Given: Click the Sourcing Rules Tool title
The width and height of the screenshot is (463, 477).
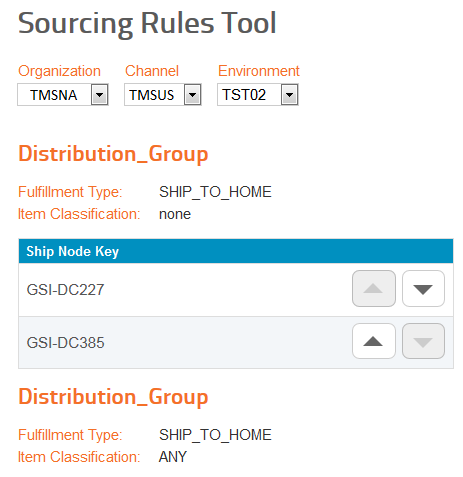Looking at the screenshot, I should pos(147,23).
